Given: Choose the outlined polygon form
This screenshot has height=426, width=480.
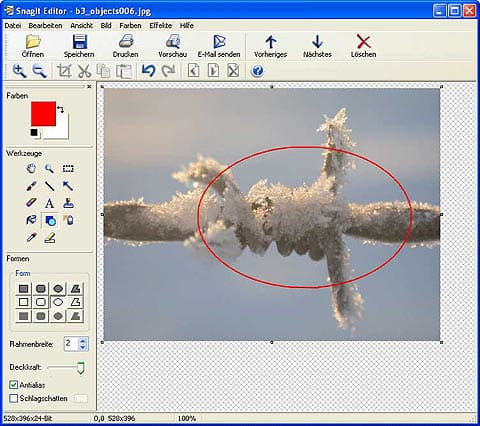Looking at the screenshot, I should coord(75,302).
